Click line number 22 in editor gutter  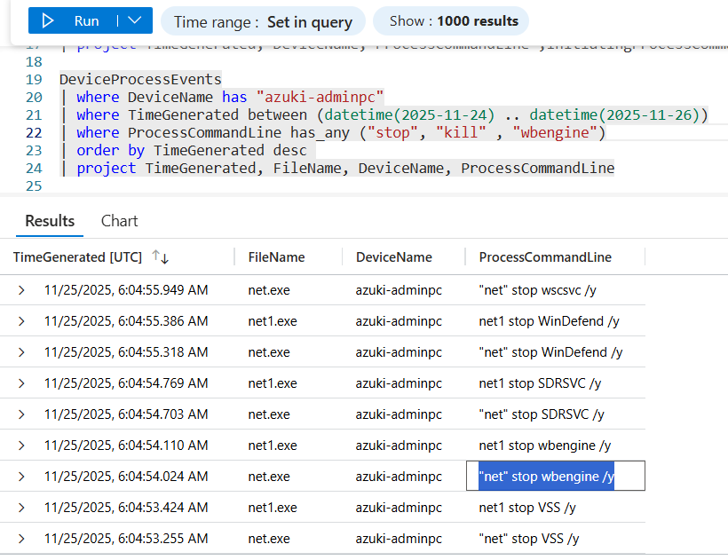pyautogui.click(x=34, y=133)
